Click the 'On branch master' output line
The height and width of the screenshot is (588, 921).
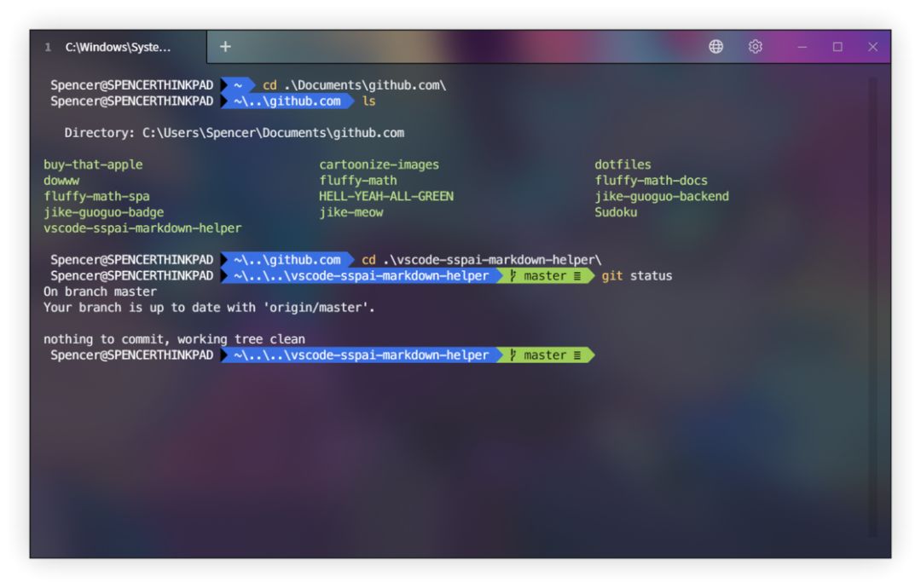[x=100, y=291]
